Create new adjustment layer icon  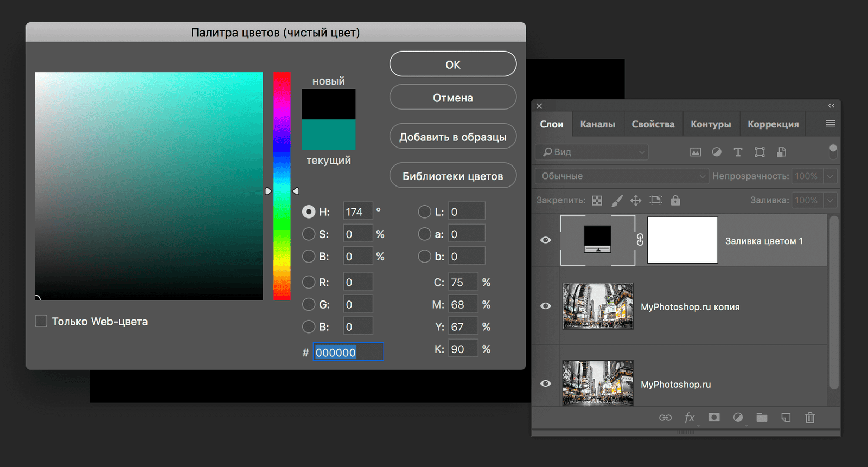point(738,418)
